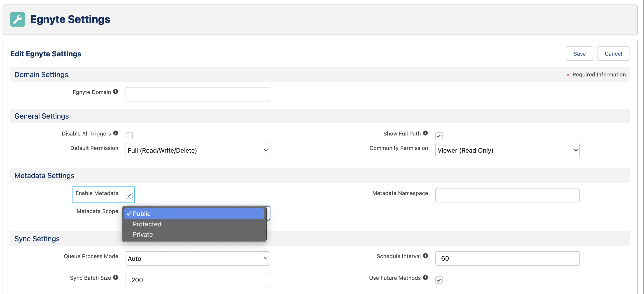This screenshot has height=294, width=644.
Task: Click info icon beside Schedule Interval
Action: [x=425, y=256]
